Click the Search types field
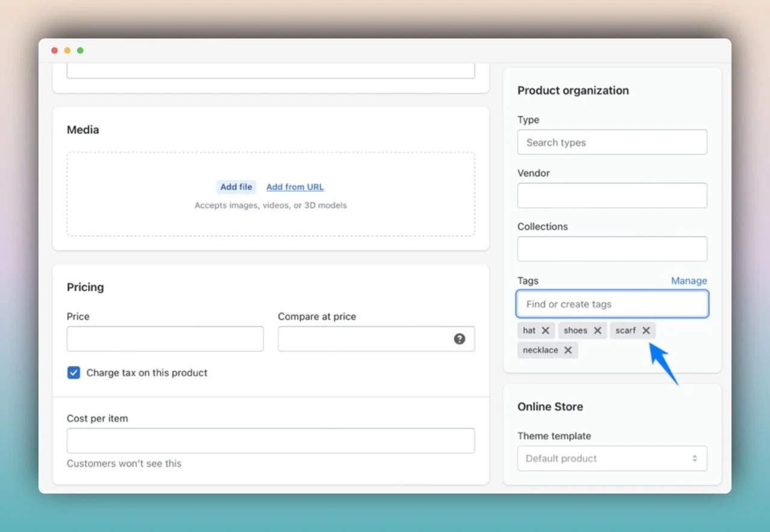 click(612, 142)
